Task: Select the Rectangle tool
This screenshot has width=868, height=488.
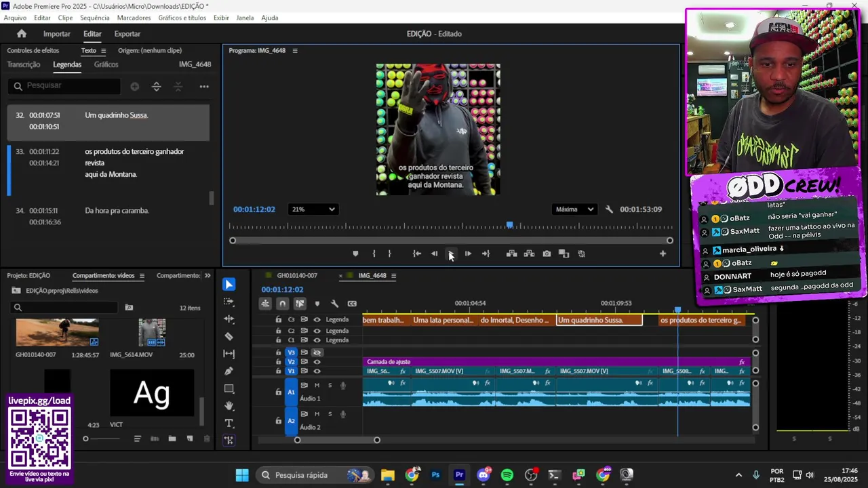Action: click(x=229, y=388)
